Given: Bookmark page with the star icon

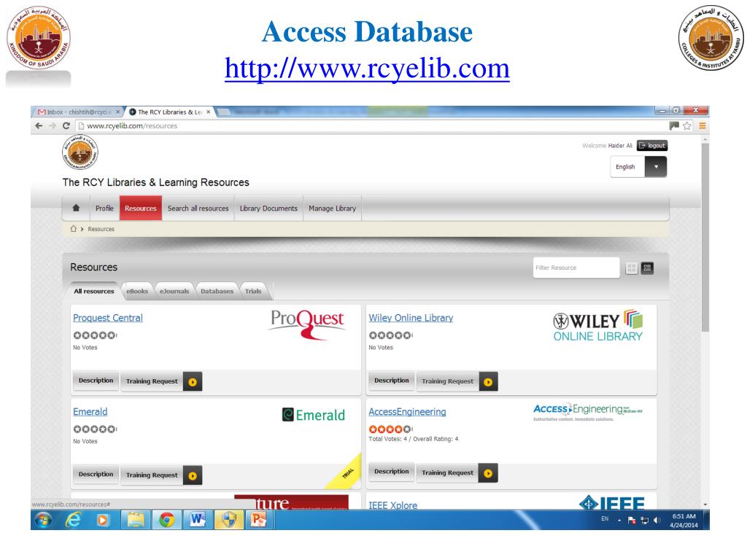Looking at the screenshot, I should click(x=687, y=125).
